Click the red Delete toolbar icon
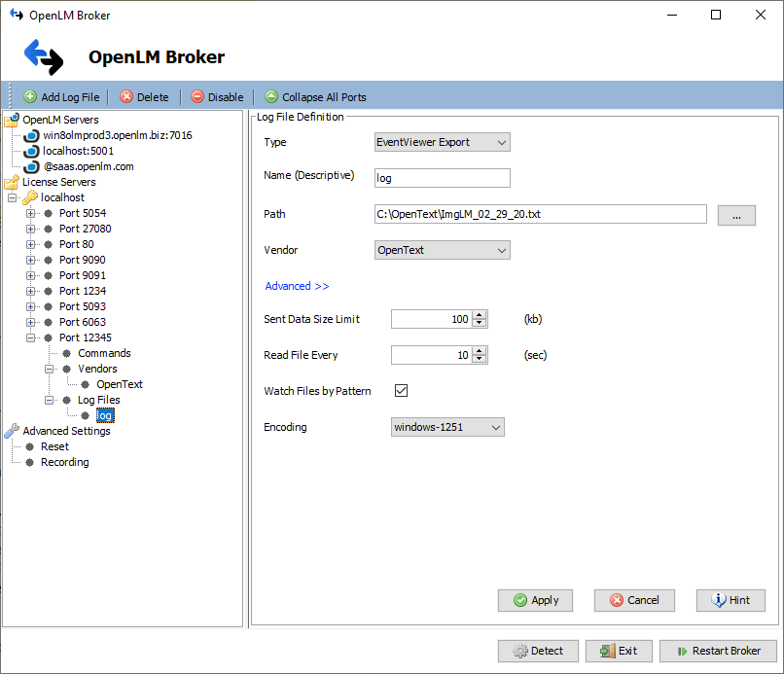 pos(126,97)
